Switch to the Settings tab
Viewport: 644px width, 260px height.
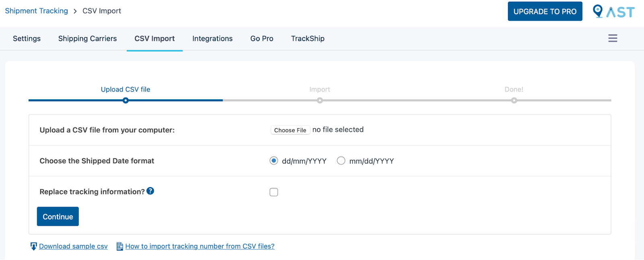pyautogui.click(x=27, y=38)
